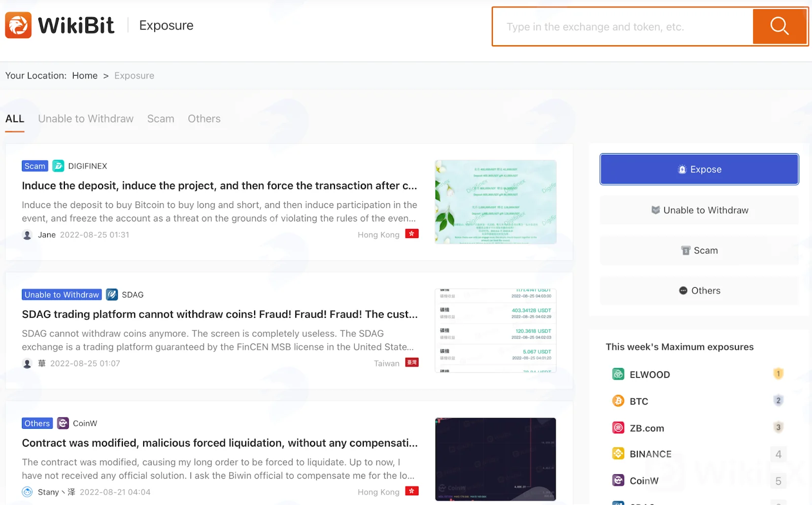Click the BINANCE logo icon
The height and width of the screenshot is (505, 812).
tap(618, 454)
